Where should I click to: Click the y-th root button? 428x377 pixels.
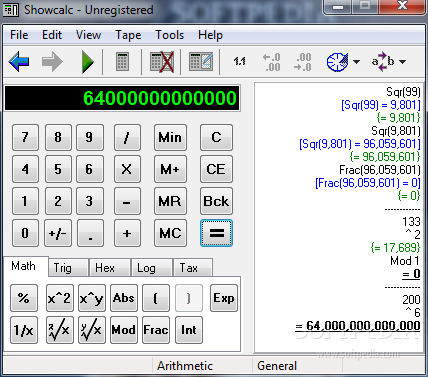[92, 330]
